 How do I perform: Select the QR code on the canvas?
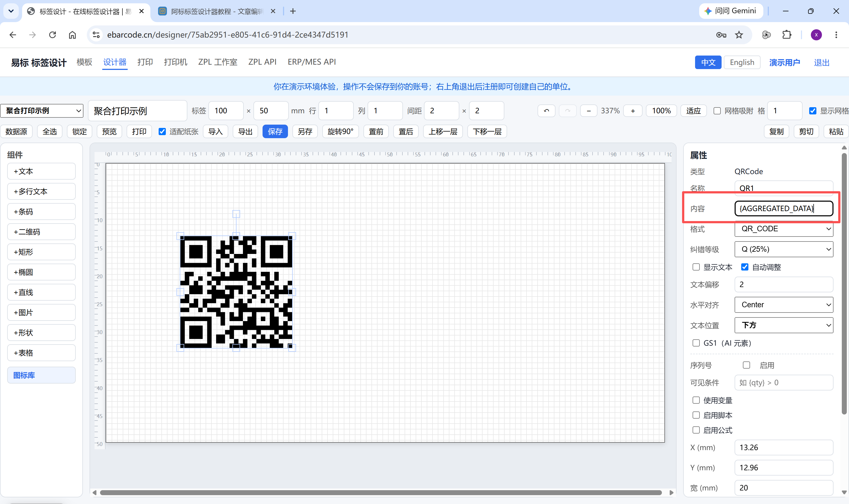236,292
